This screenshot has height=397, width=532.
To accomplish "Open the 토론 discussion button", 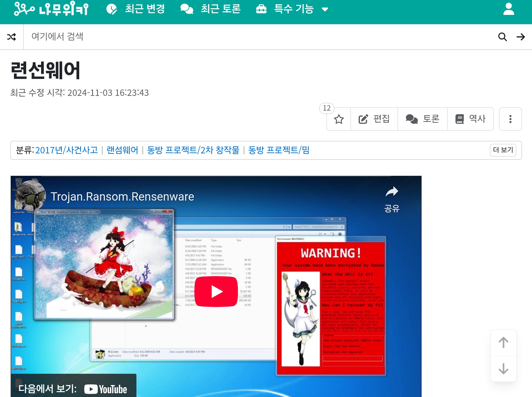I will (x=422, y=119).
